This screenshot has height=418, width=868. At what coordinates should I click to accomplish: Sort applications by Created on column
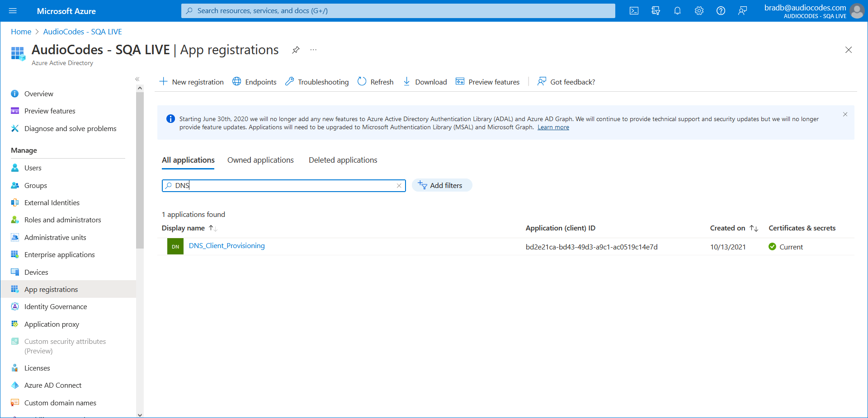(755, 228)
